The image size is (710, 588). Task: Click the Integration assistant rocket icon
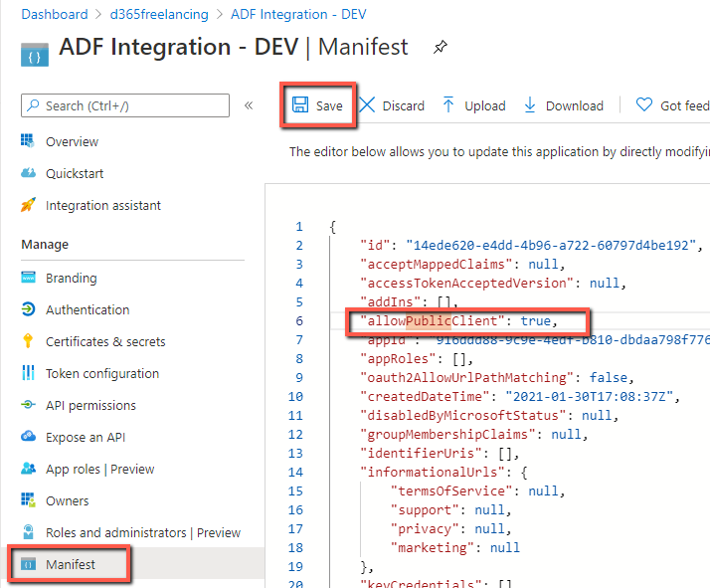28,205
